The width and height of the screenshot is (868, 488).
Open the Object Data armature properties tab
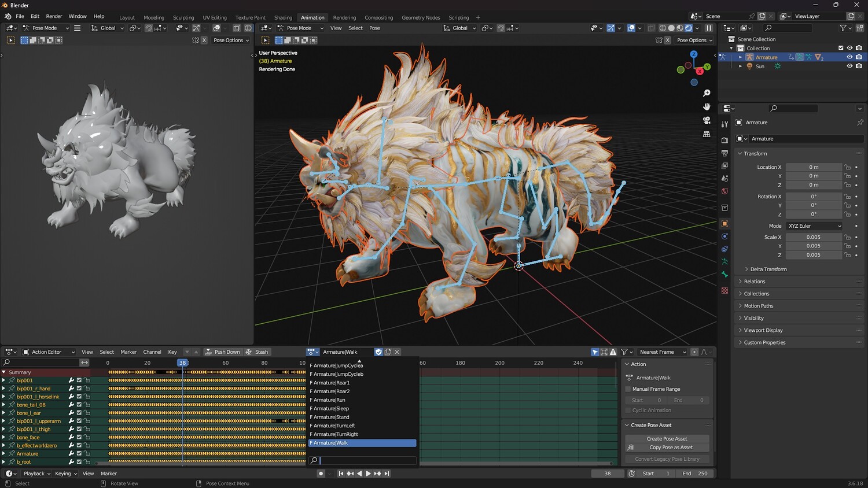pyautogui.click(x=724, y=262)
